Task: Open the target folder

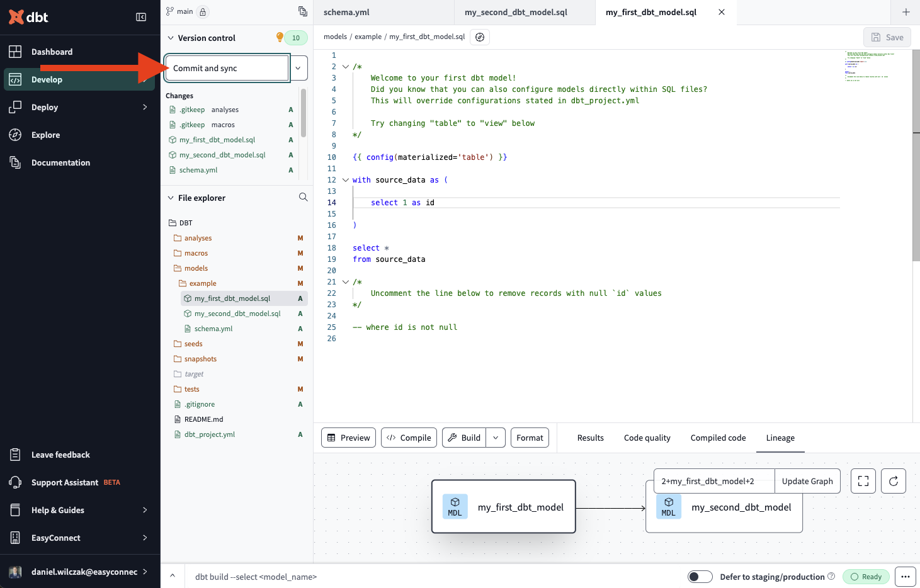Action: [x=194, y=374]
